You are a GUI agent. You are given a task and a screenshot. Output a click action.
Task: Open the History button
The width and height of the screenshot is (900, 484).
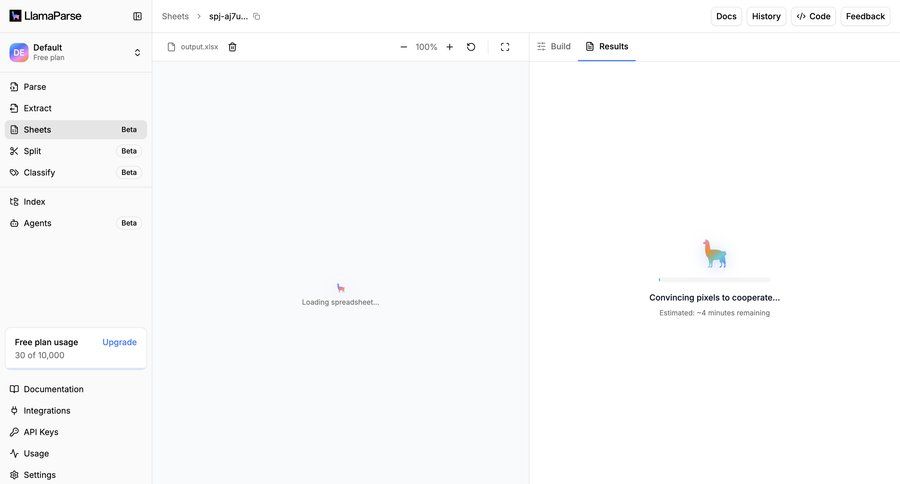click(766, 16)
